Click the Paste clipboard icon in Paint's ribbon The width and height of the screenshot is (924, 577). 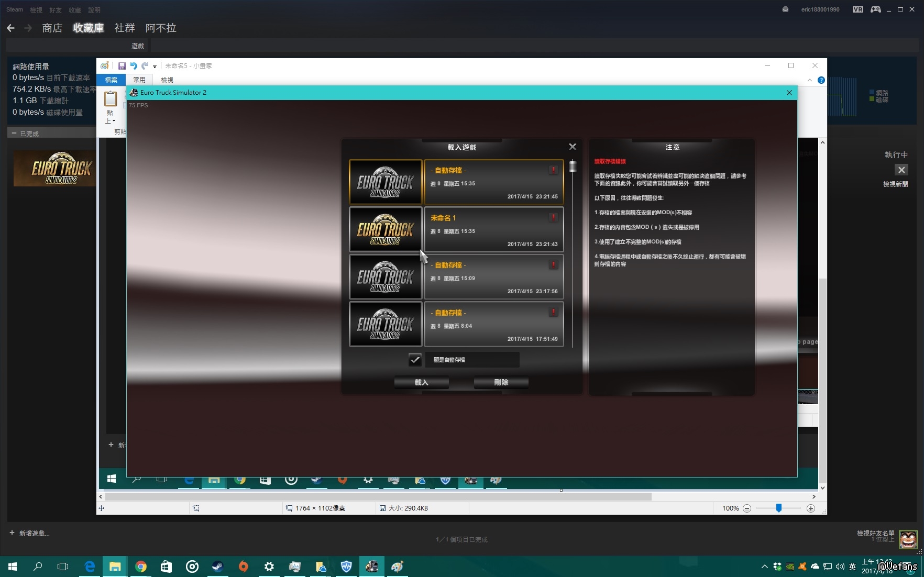coord(111,99)
